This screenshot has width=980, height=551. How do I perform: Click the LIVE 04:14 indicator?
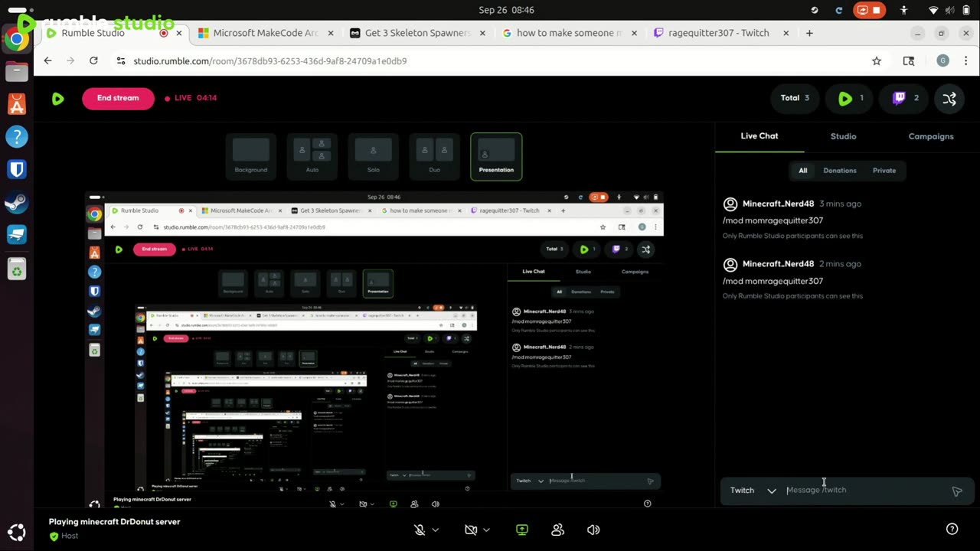[x=191, y=98]
